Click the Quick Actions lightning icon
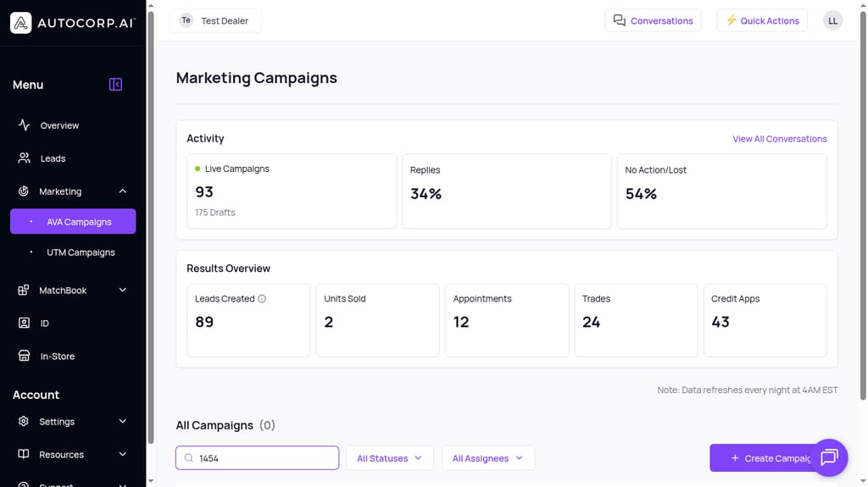Image resolution: width=868 pixels, height=487 pixels. click(x=732, y=20)
